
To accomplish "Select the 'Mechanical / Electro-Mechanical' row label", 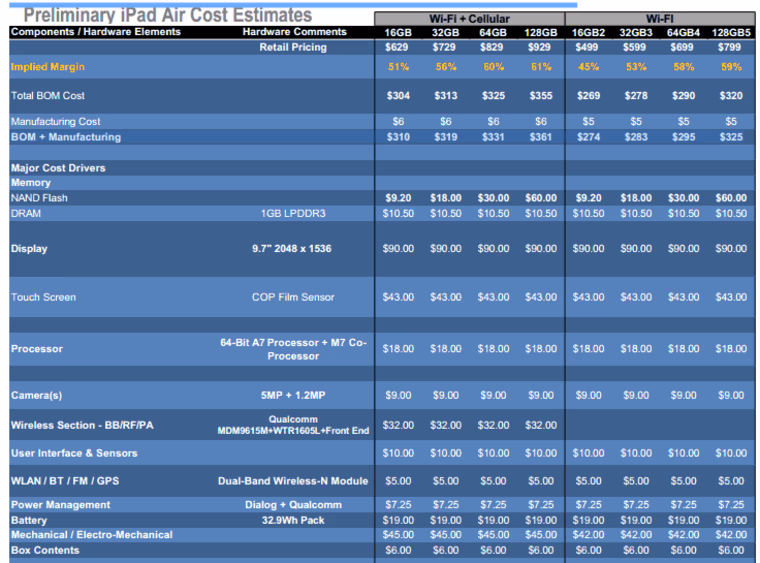I will click(92, 535).
